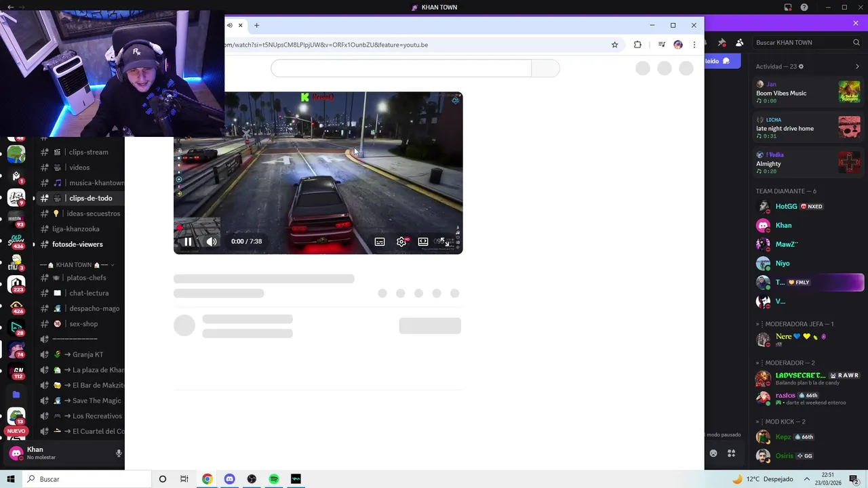
Task: Open the sex-shop channel
Action: coord(83,324)
